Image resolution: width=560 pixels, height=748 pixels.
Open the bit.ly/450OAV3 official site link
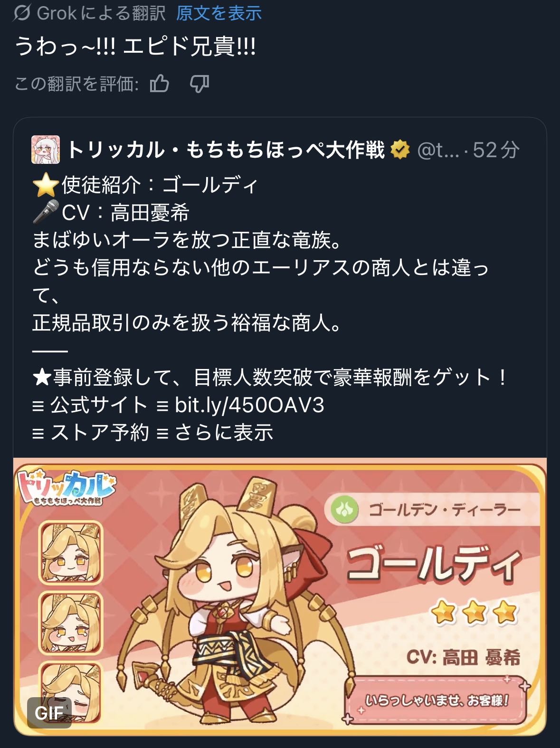click(x=249, y=405)
